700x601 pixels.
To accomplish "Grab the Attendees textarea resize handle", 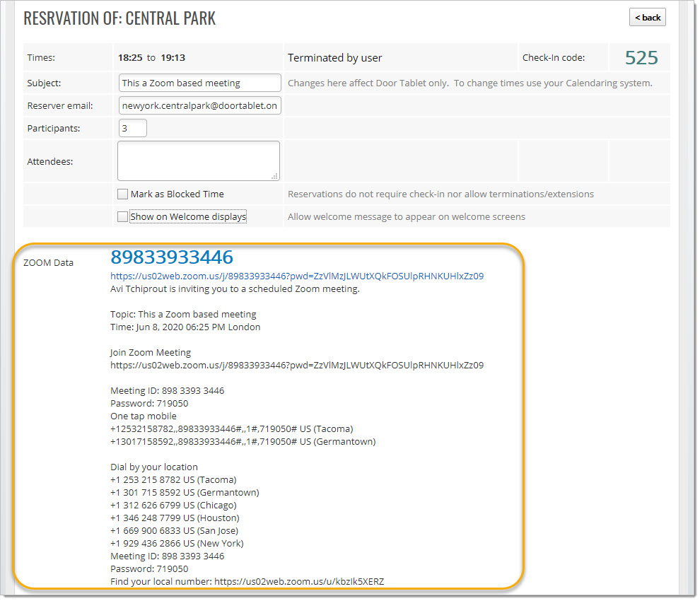I will pyautogui.click(x=275, y=176).
